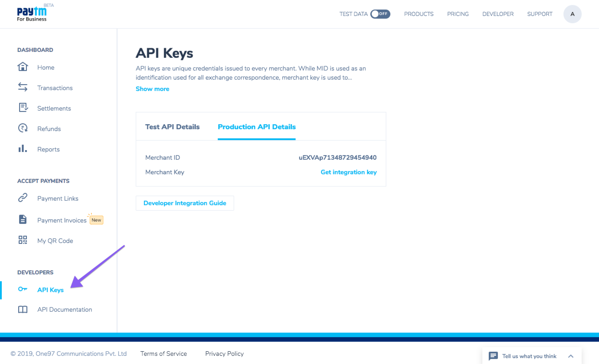
Task: Click the Refunds rupee icon
Action: click(x=23, y=128)
